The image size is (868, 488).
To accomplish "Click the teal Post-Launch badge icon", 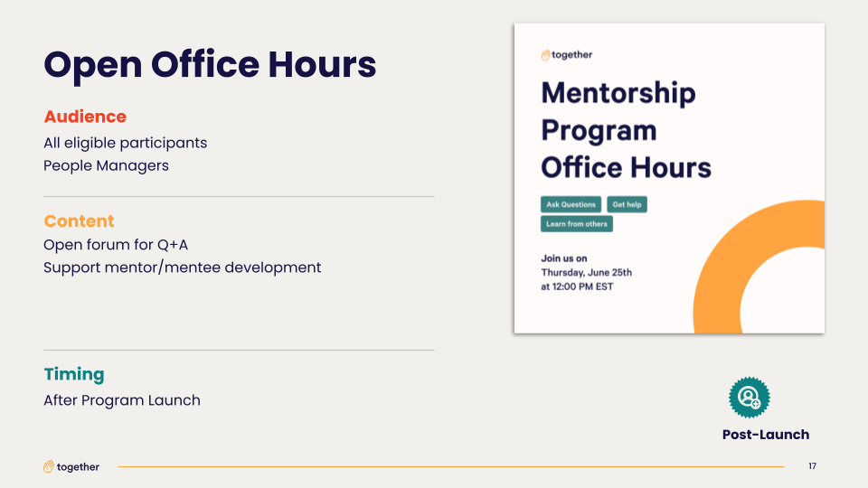I will point(749,398).
